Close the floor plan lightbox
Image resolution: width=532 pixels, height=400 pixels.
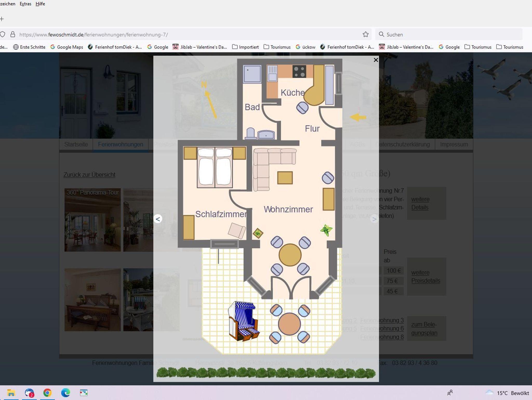[x=376, y=60]
